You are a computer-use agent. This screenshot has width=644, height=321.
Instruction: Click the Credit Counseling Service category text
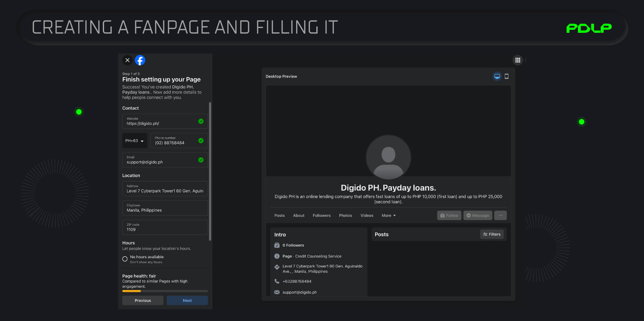click(318, 256)
